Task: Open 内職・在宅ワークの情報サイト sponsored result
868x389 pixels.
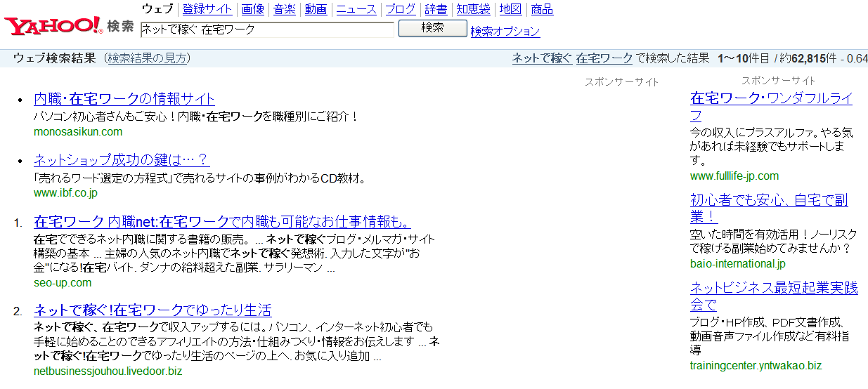Action: pos(124,98)
